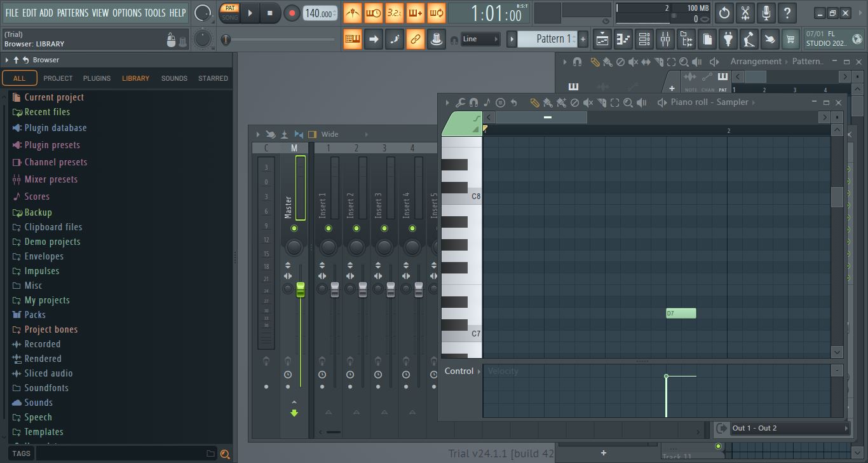Click Piano roll stamp note icon
868x463 pixels.
(x=487, y=102)
